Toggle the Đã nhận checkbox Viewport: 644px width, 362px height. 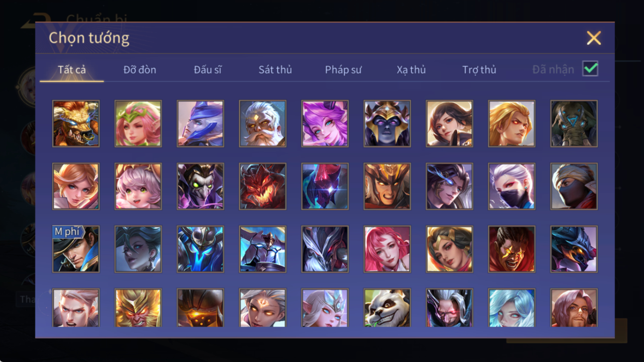tap(590, 69)
